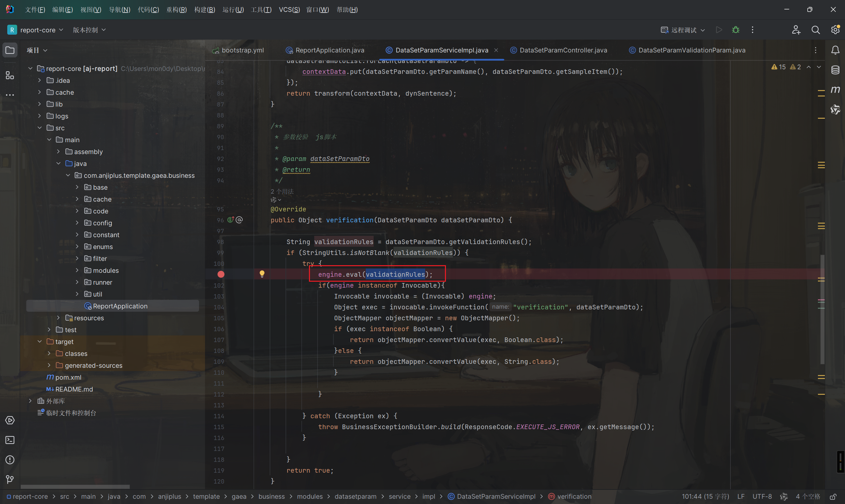
Task: Open the 重构(R) menu
Action: [176, 10]
